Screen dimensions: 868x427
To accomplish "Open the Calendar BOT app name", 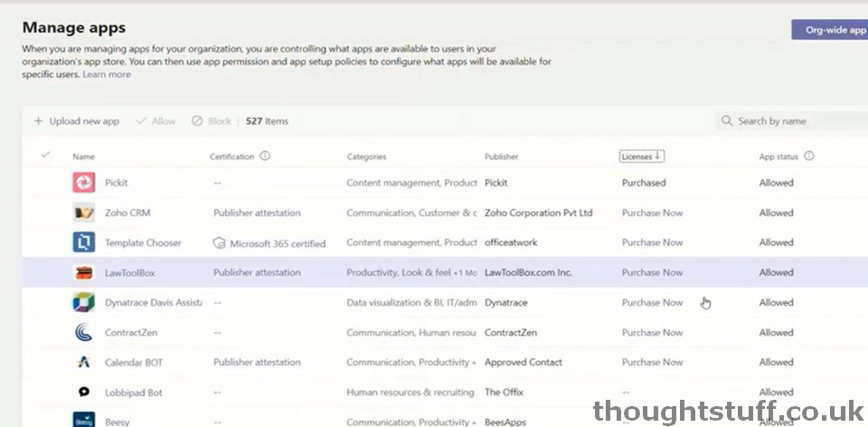I will coord(134,362).
